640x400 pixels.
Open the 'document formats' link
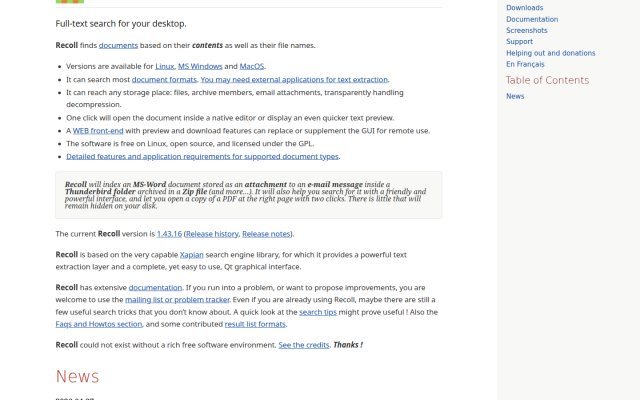[164, 80]
